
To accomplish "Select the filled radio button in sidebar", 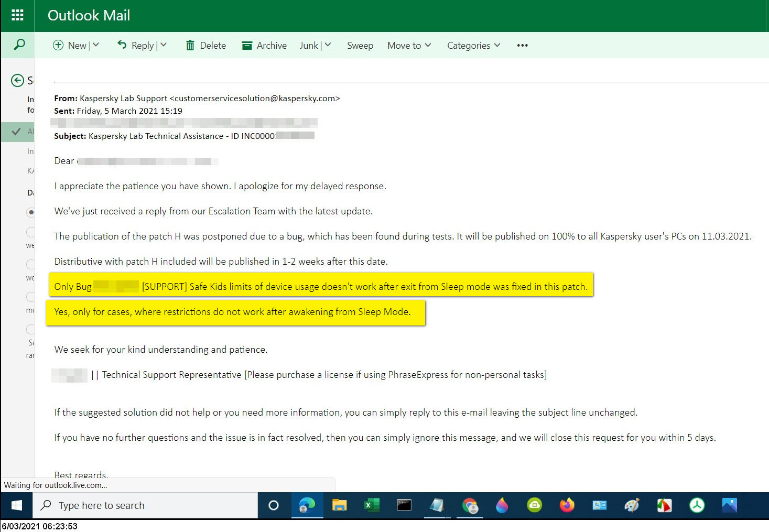I will pos(30,212).
